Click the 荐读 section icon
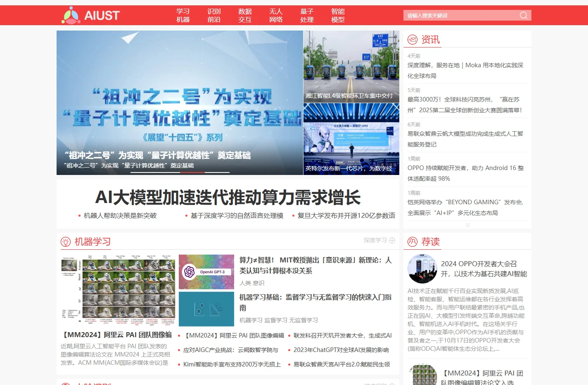 coord(413,242)
